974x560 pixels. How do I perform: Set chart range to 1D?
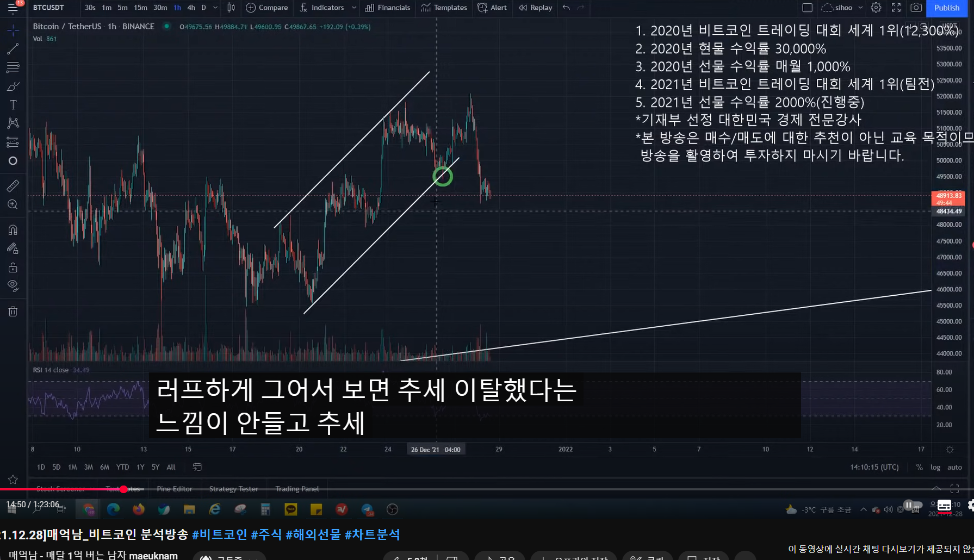tap(41, 467)
